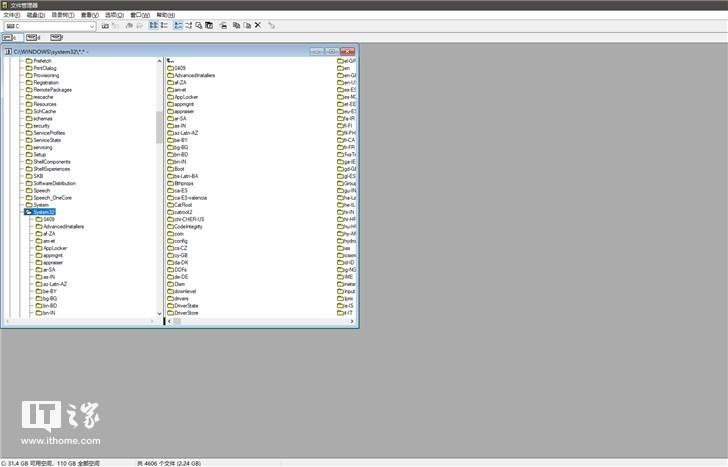Open the 文件 (File) menu

[x=11, y=15]
